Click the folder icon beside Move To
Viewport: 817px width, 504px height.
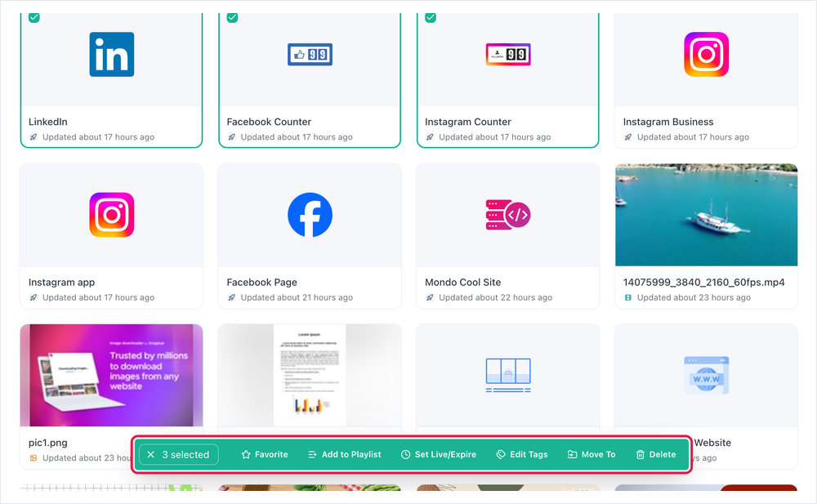pos(572,454)
